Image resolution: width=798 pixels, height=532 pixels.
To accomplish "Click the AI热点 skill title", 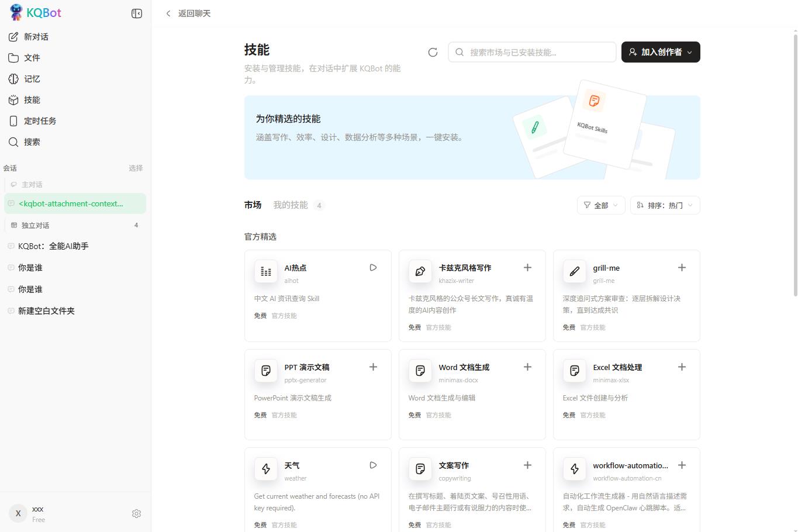I will tap(295, 268).
